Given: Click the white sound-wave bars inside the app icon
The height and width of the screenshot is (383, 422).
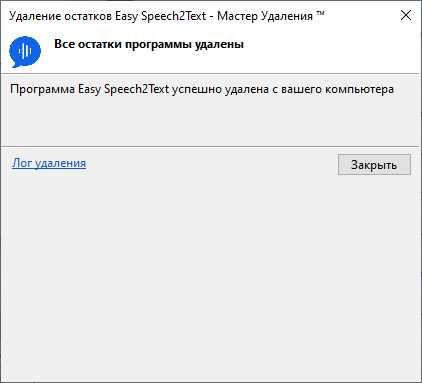Looking at the screenshot, I should pos(25,51).
